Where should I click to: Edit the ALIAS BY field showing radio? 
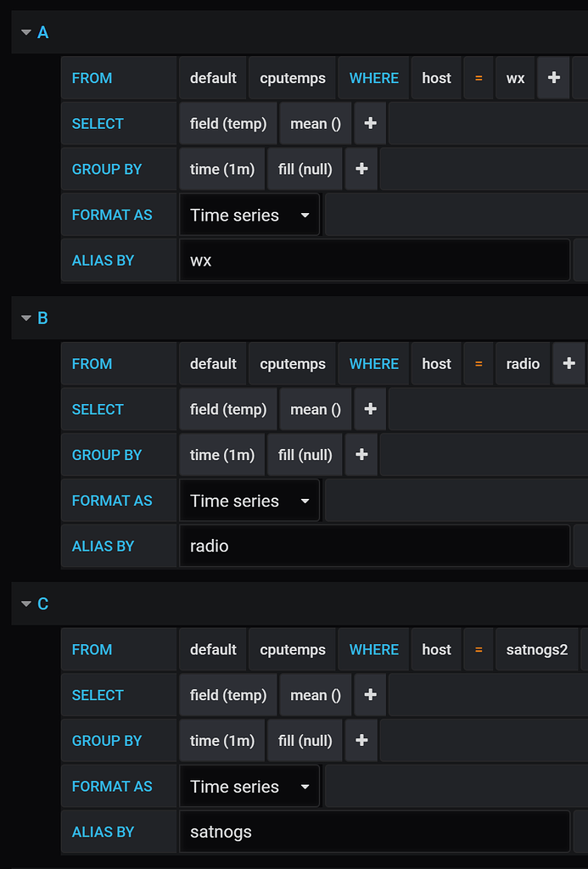[x=373, y=546]
